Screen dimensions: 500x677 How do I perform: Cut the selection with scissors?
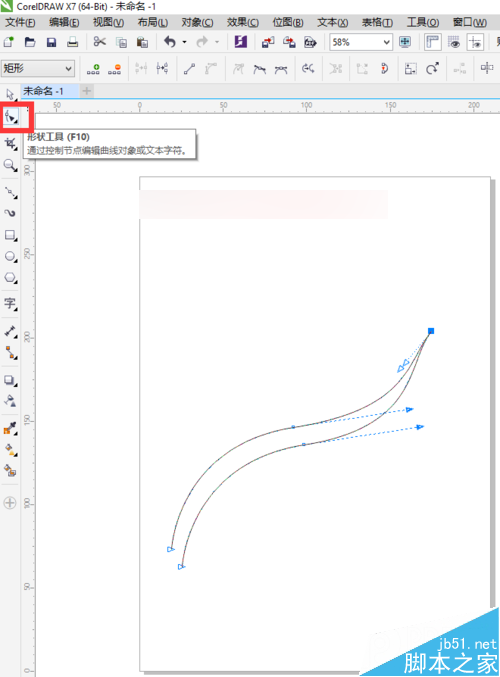pos(100,42)
